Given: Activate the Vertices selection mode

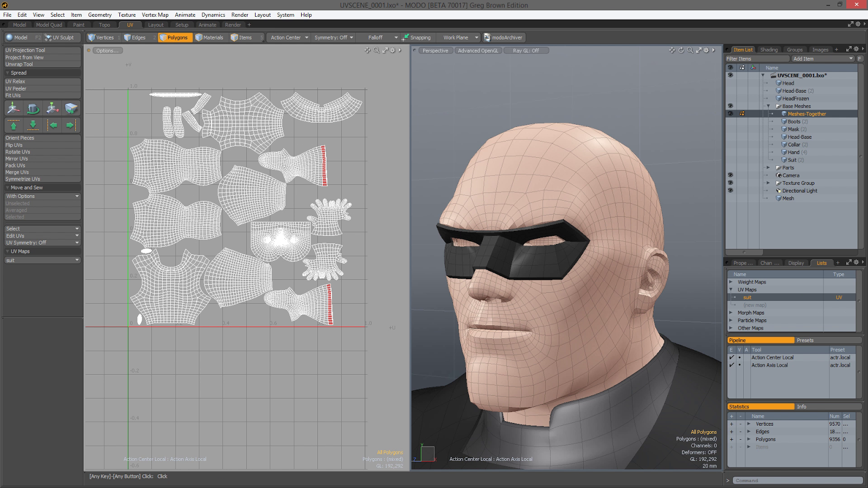Looking at the screenshot, I should click(101, 37).
